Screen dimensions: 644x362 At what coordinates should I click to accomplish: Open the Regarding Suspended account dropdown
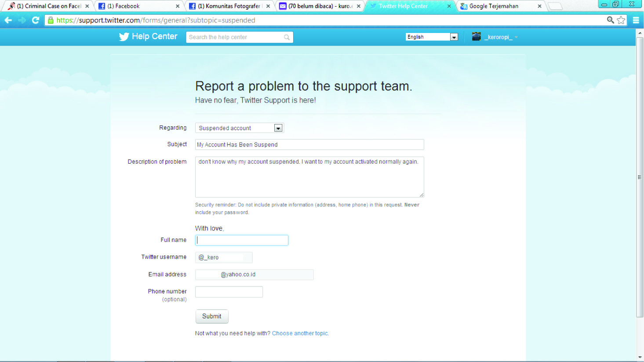240,128
